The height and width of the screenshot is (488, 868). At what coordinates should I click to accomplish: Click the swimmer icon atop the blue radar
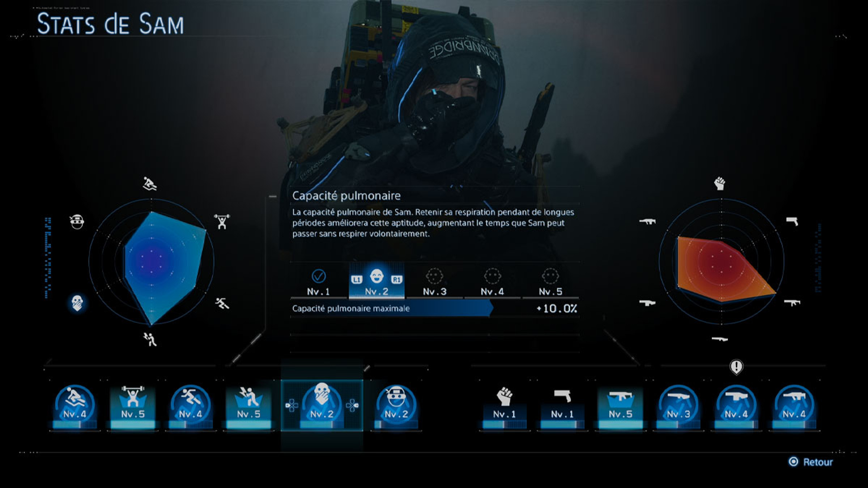[150, 184]
